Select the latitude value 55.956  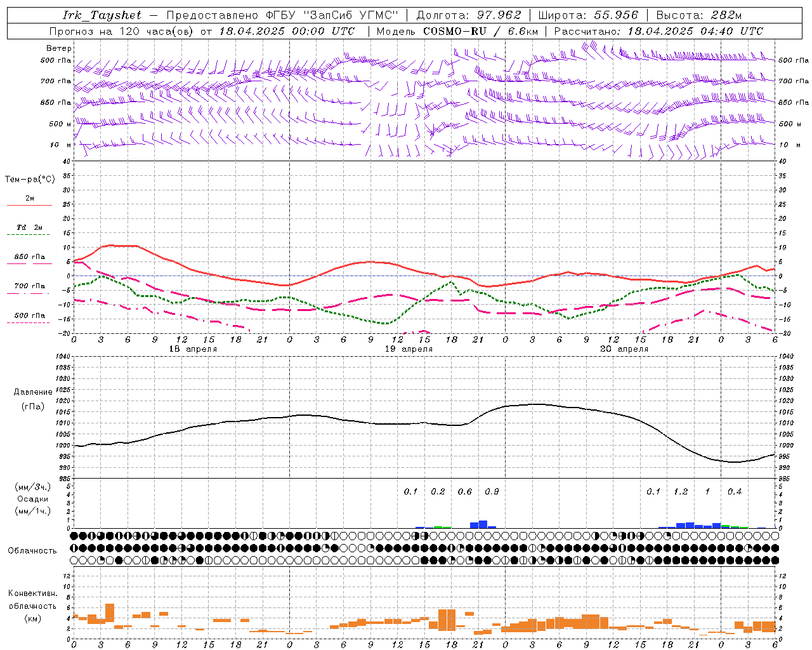coord(616,15)
